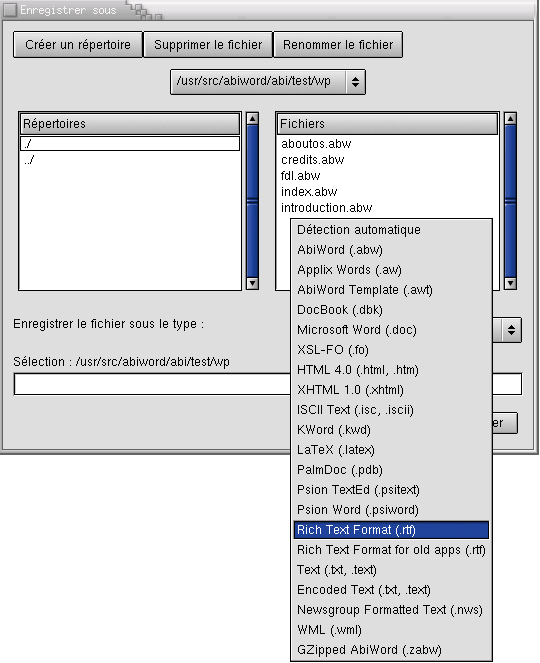
Task: Choose Encoded Text (.txt, .text) type
Action: (x=391, y=590)
